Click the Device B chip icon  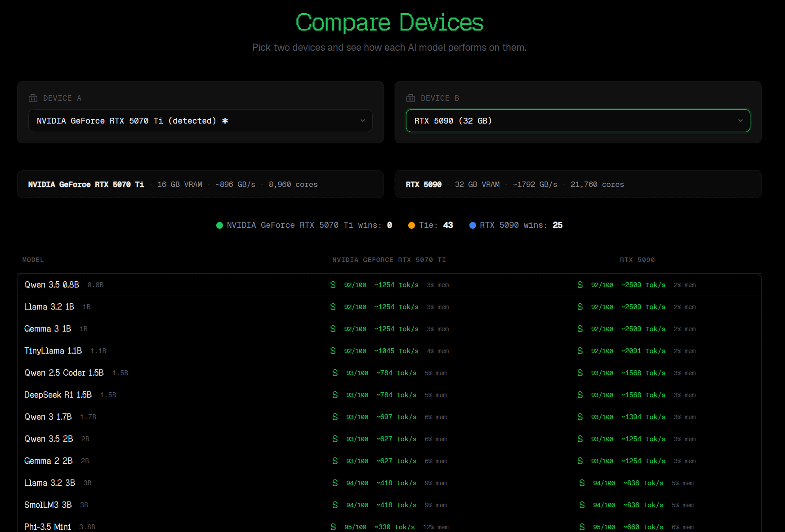[410, 98]
